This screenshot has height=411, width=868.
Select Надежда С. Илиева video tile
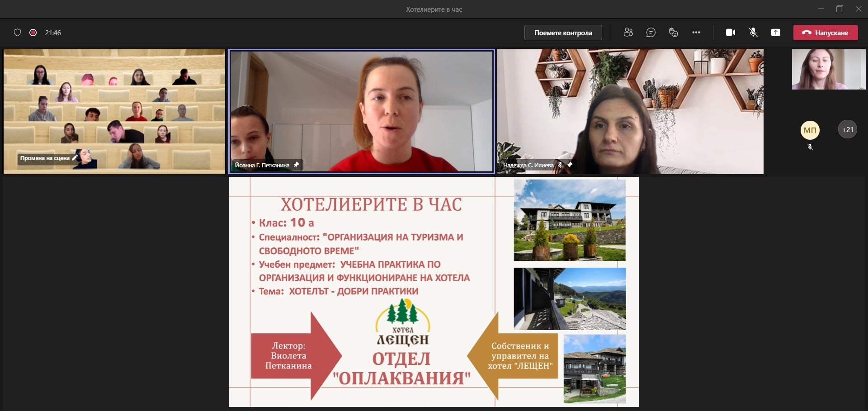click(x=630, y=111)
